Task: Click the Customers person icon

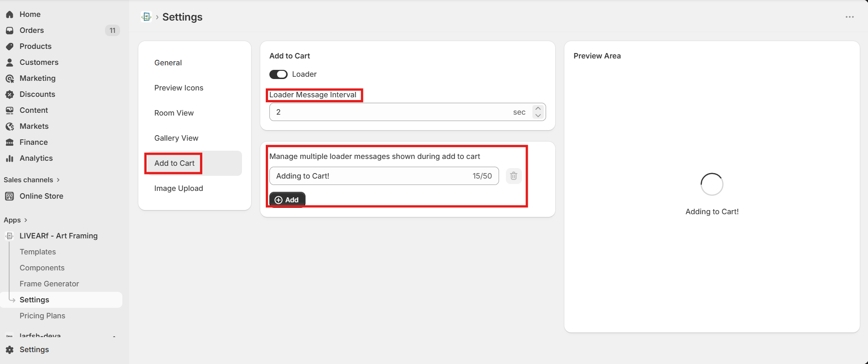Action: 10,63
